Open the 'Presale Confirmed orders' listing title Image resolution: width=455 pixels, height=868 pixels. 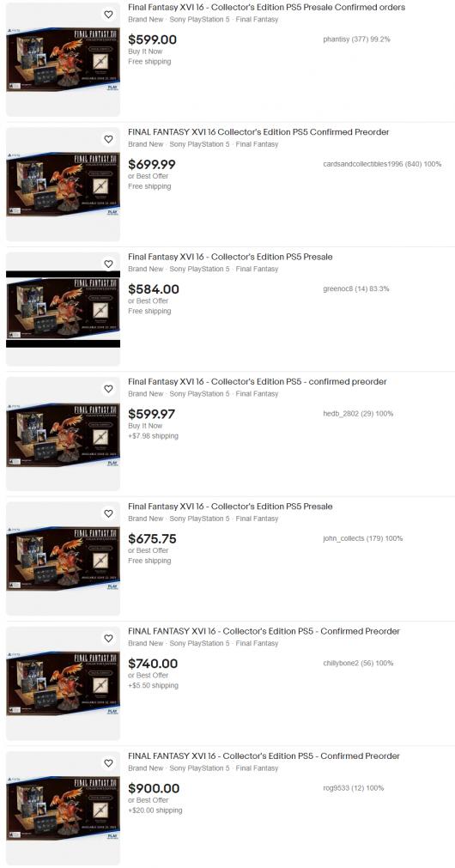point(266,8)
